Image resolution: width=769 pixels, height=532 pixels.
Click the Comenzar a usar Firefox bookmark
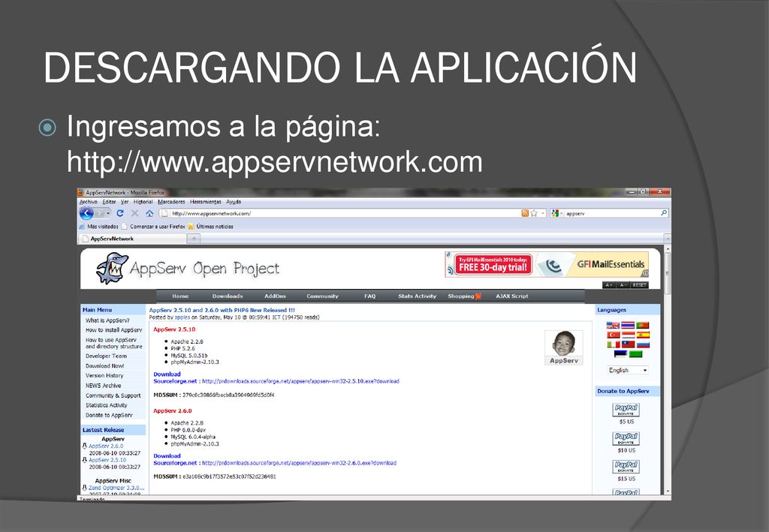pyautogui.click(x=153, y=227)
